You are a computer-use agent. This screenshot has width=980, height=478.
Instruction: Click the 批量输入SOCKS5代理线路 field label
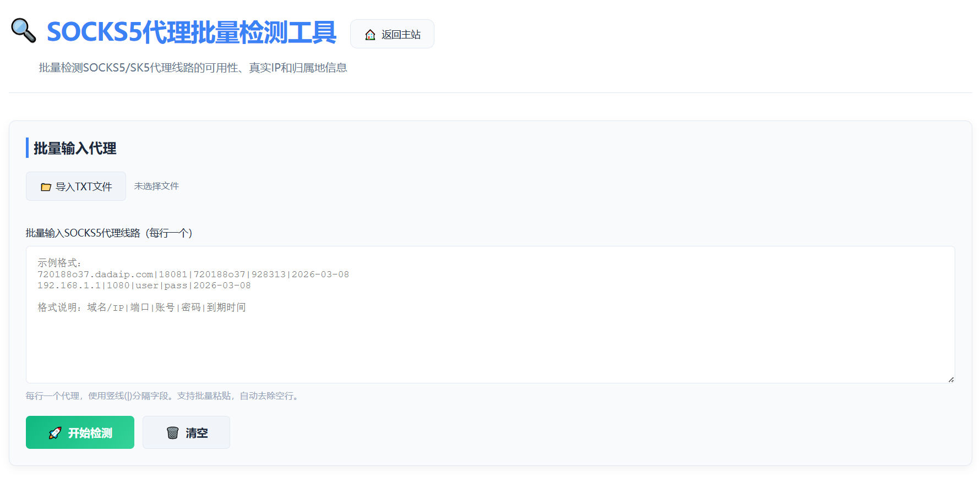(x=109, y=233)
